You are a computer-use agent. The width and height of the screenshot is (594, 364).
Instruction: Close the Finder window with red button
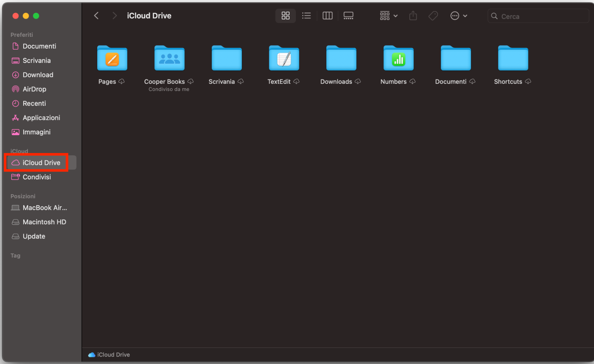point(16,16)
